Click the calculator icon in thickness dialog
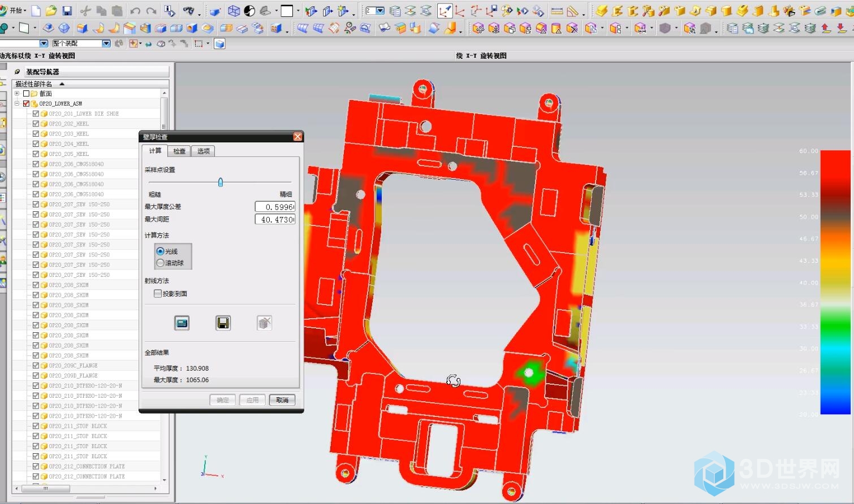 pyautogui.click(x=182, y=323)
